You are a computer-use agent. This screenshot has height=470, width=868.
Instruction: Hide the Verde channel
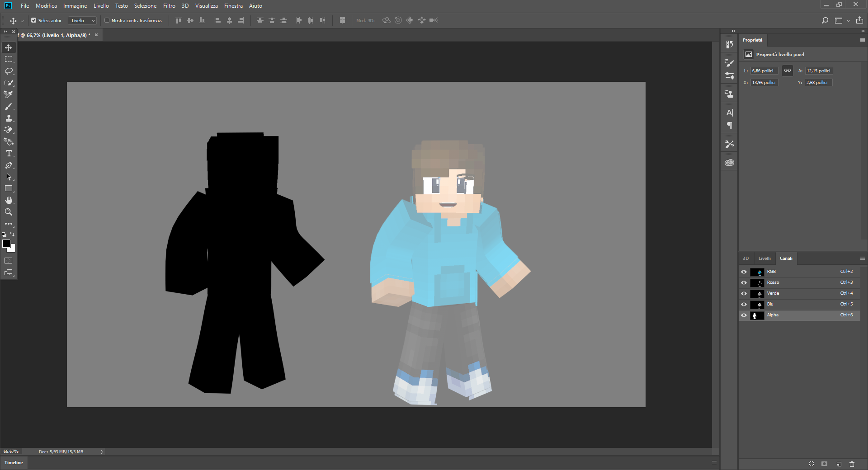coord(744,293)
